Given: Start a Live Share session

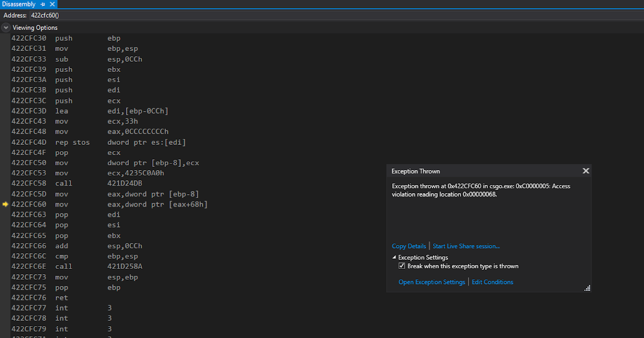Looking at the screenshot, I should (466, 246).
